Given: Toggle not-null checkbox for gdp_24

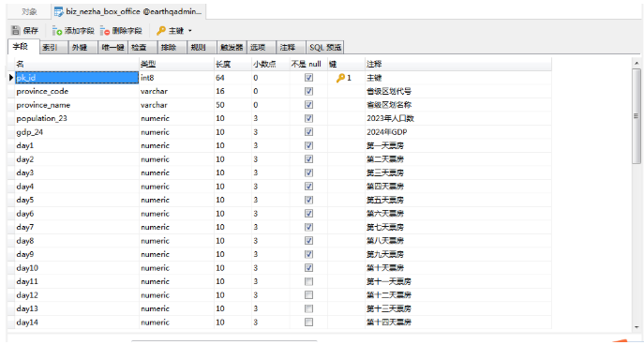Looking at the screenshot, I should click(308, 132).
